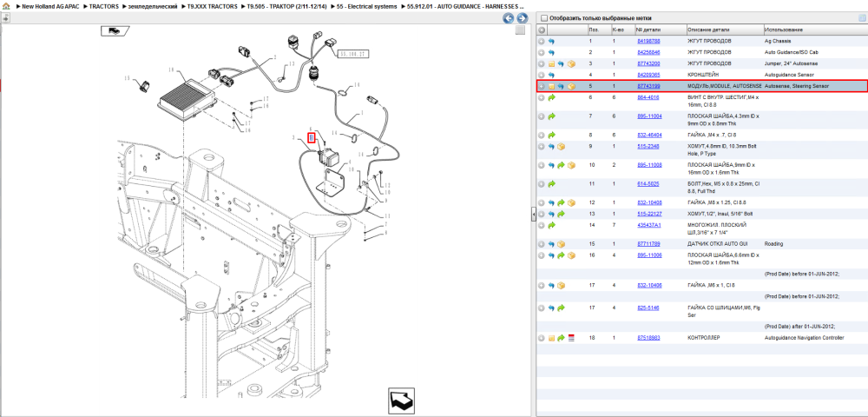Select 'КОНТРОЛЛЕР' description cell
The width and height of the screenshot is (868, 417).
tap(704, 338)
